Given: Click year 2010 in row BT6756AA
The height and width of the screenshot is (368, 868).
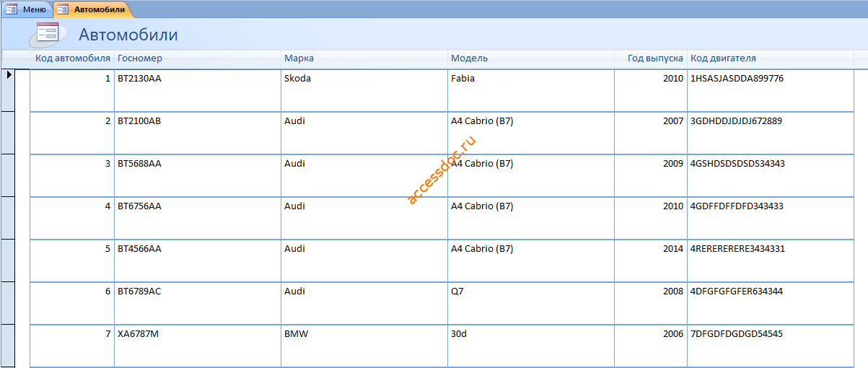Looking at the screenshot, I should click(651, 218).
